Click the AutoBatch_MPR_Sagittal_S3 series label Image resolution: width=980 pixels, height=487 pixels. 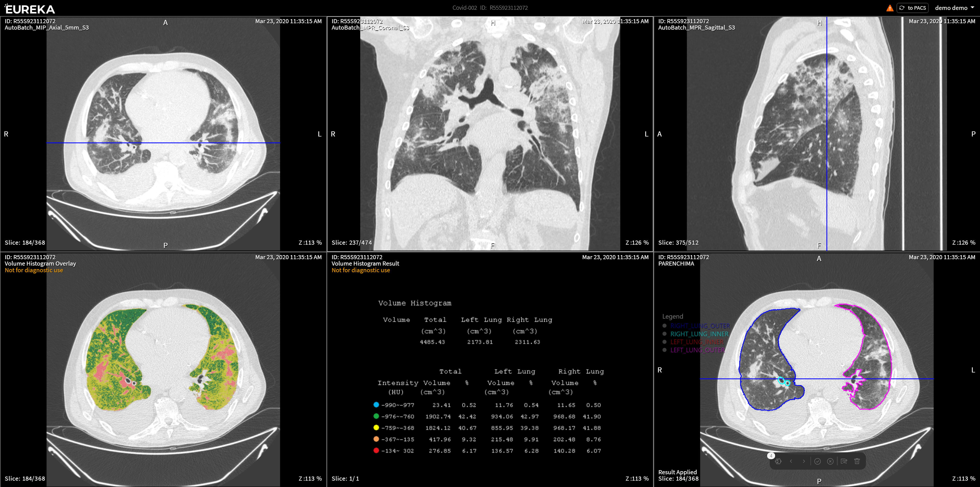(x=696, y=28)
